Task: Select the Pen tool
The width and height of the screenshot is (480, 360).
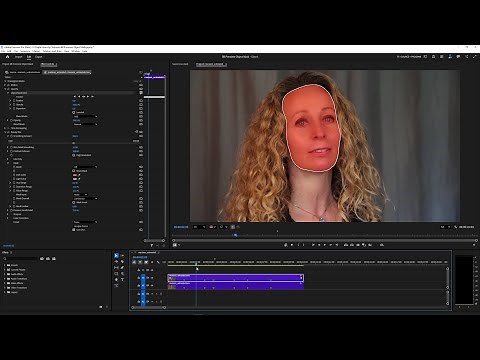Action: 122,268
